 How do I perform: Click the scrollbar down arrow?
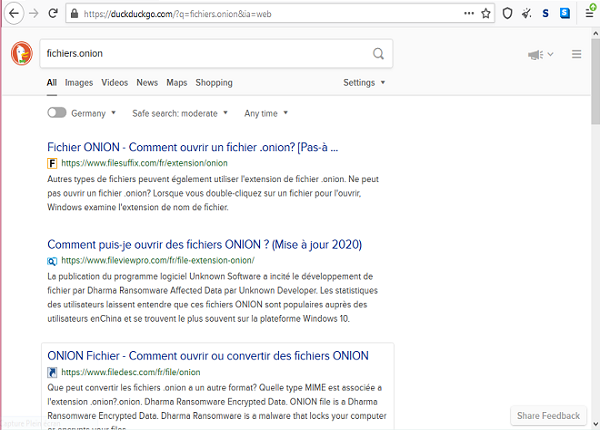(595, 424)
